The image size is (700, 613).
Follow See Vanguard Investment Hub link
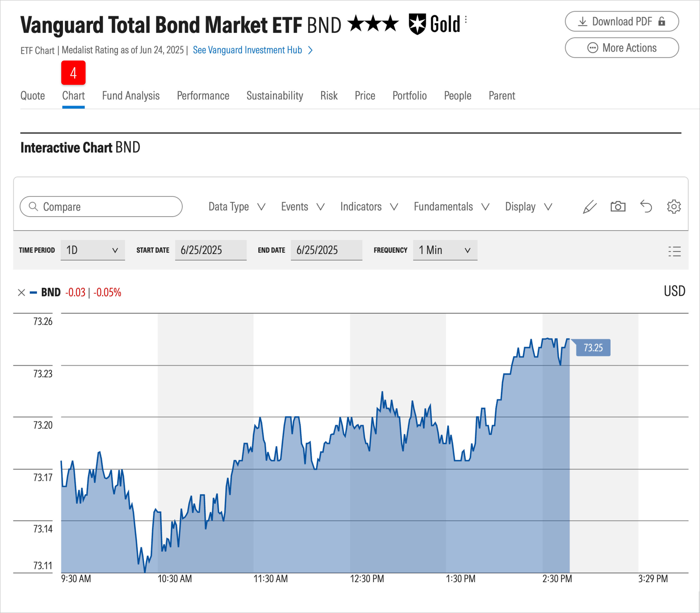click(253, 50)
